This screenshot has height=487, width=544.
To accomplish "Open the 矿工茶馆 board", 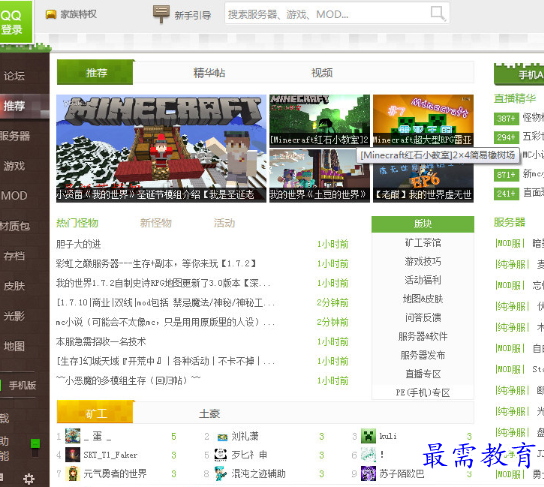I will coord(423,242).
